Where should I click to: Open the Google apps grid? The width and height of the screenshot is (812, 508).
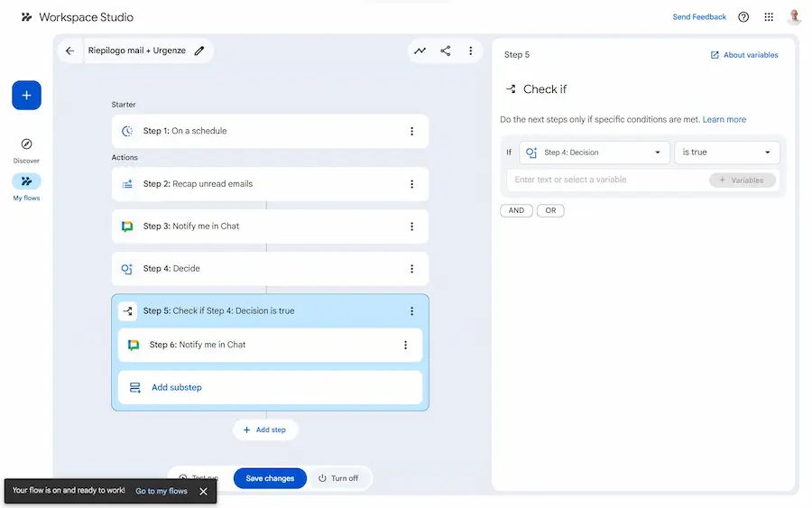coord(769,17)
